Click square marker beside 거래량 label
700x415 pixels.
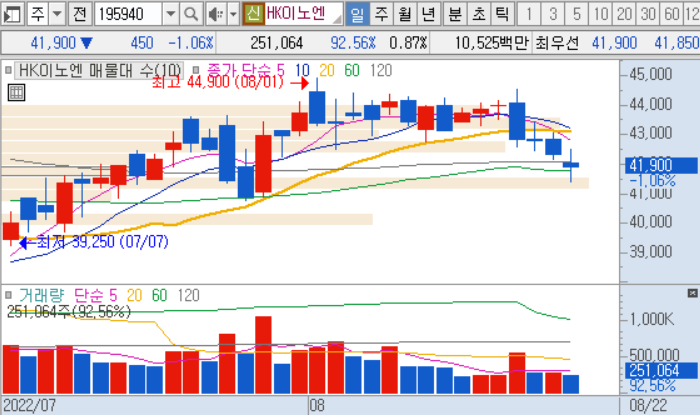(x=8, y=295)
